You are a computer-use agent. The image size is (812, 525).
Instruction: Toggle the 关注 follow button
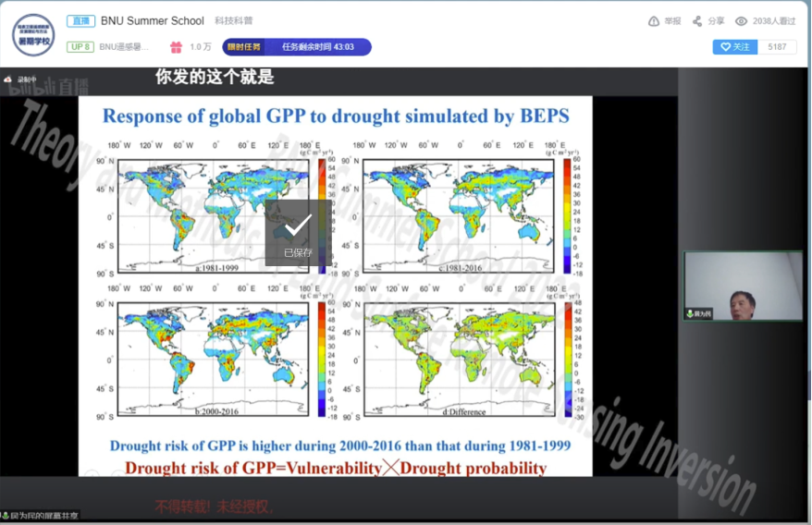[734, 47]
